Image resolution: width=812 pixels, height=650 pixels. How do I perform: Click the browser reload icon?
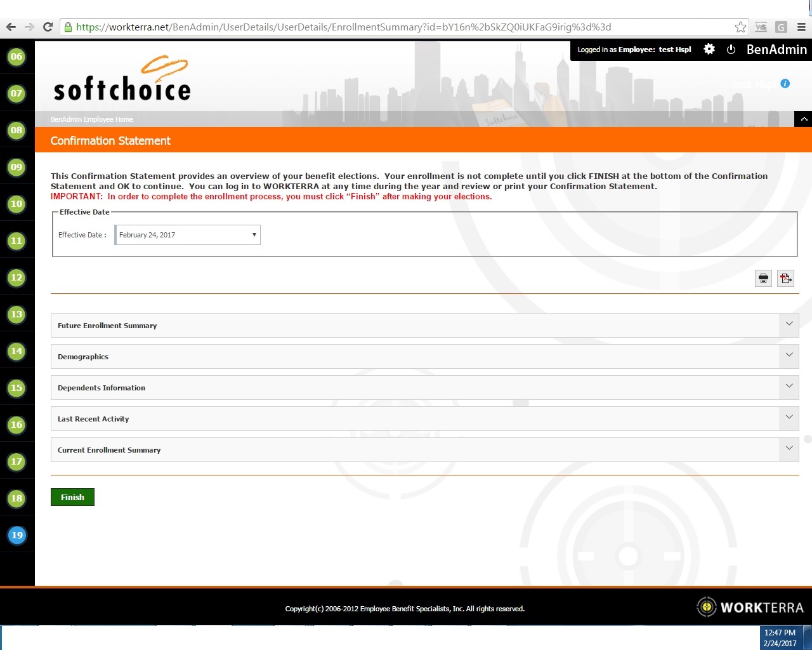click(x=48, y=27)
